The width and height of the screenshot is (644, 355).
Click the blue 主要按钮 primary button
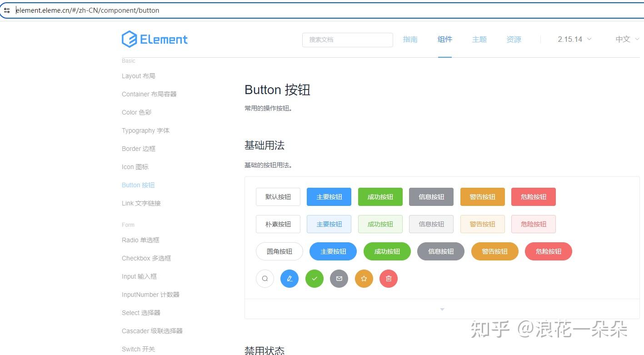coord(329,196)
